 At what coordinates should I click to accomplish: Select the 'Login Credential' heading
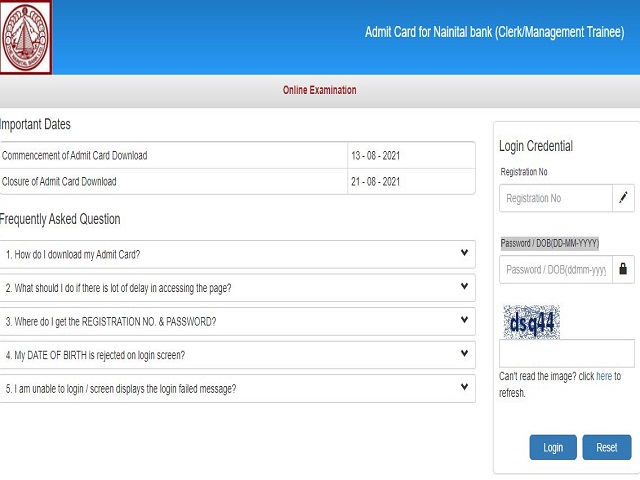click(x=536, y=146)
